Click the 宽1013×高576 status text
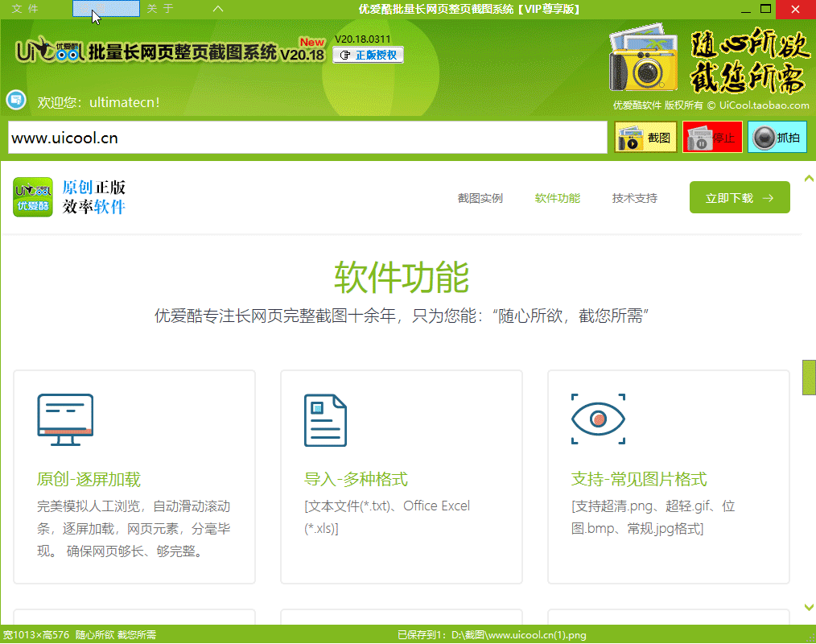This screenshot has height=644, width=816. 36,634
